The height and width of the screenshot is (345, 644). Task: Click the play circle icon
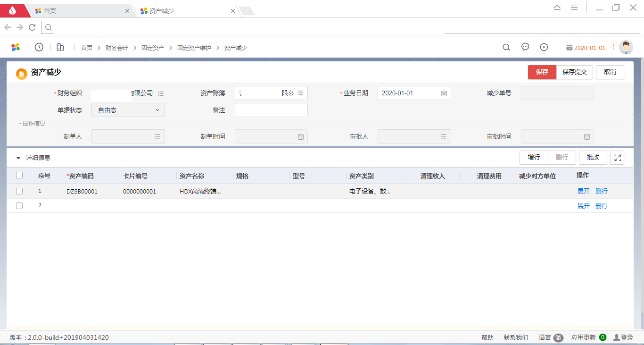coord(544,47)
